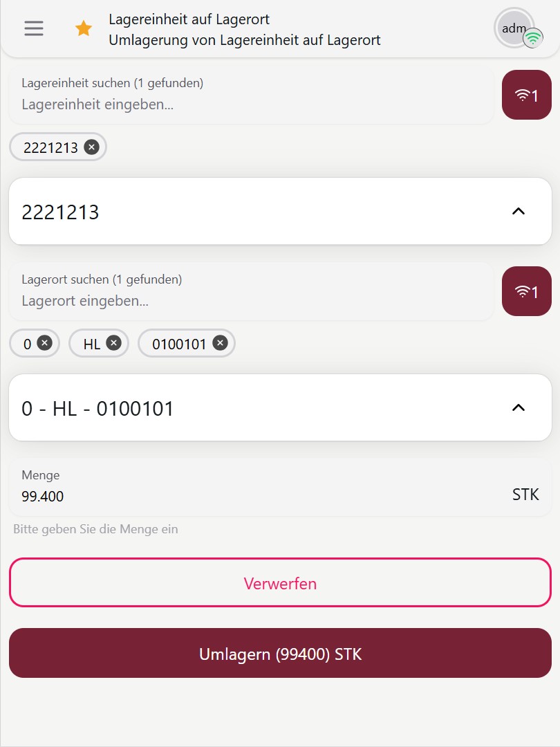Click the scan button beside Lagerort search

pyautogui.click(x=526, y=292)
